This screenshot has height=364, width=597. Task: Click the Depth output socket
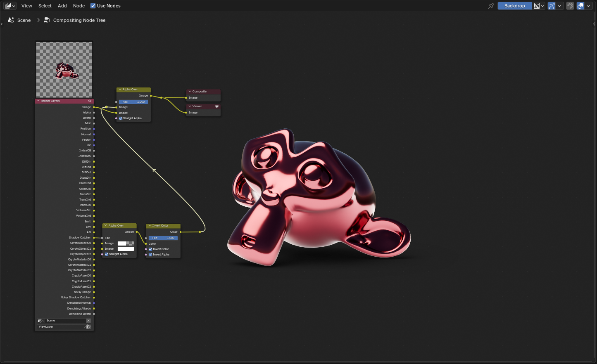[x=94, y=118]
